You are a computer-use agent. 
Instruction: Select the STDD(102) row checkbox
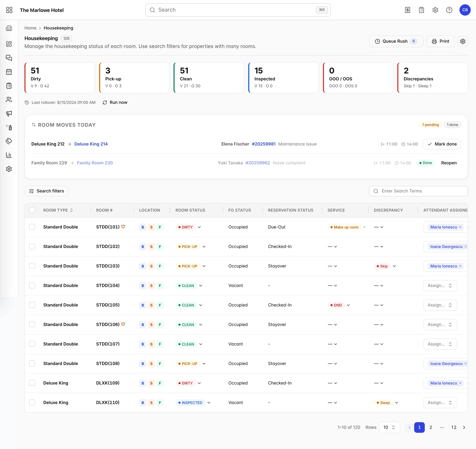[x=32, y=246]
